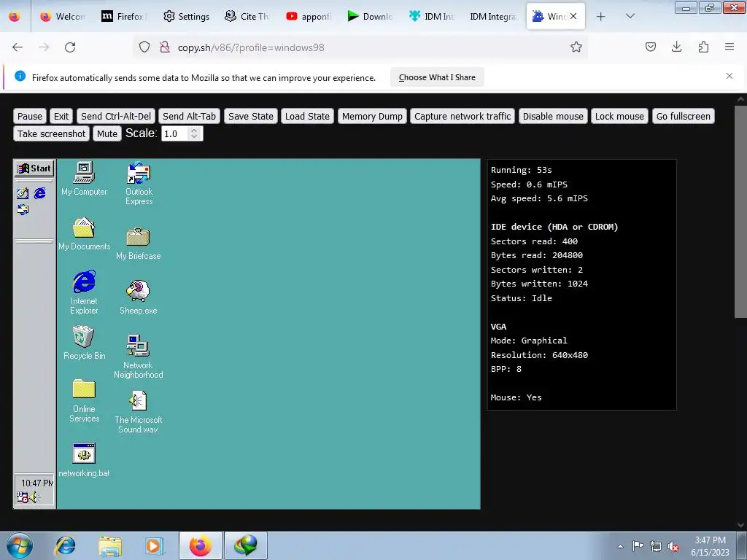Switch to the Firefox tab
747x560 pixels.
125,17
